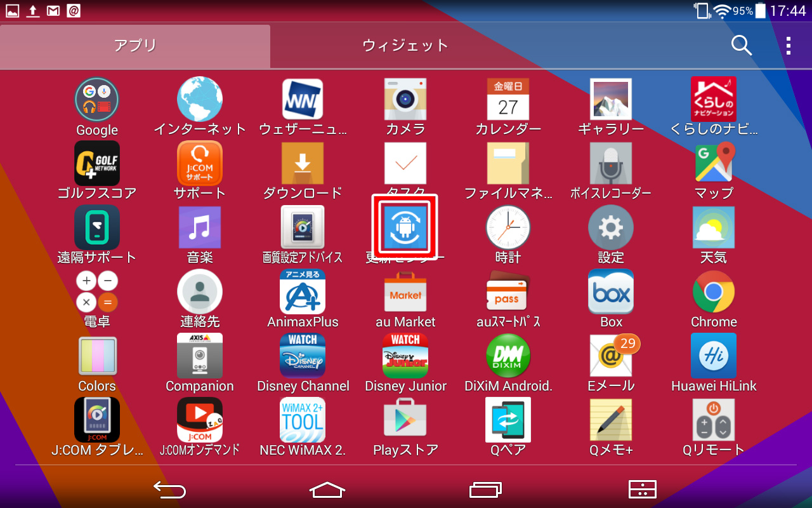The height and width of the screenshot is (508, 812).
Task: Open the ファイルマネージャー app
Action: pyautogui.click(x=508, y=163)
